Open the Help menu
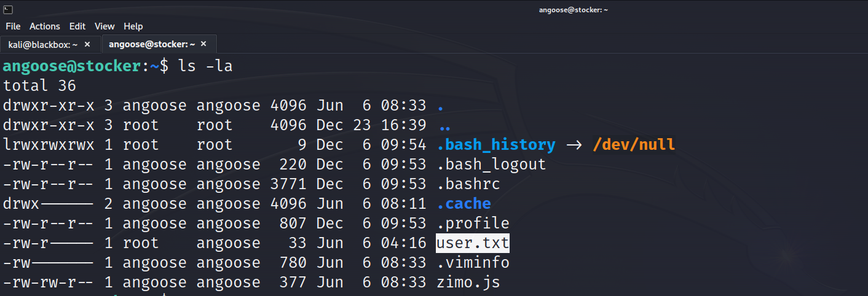 click(x=133, y=26)
